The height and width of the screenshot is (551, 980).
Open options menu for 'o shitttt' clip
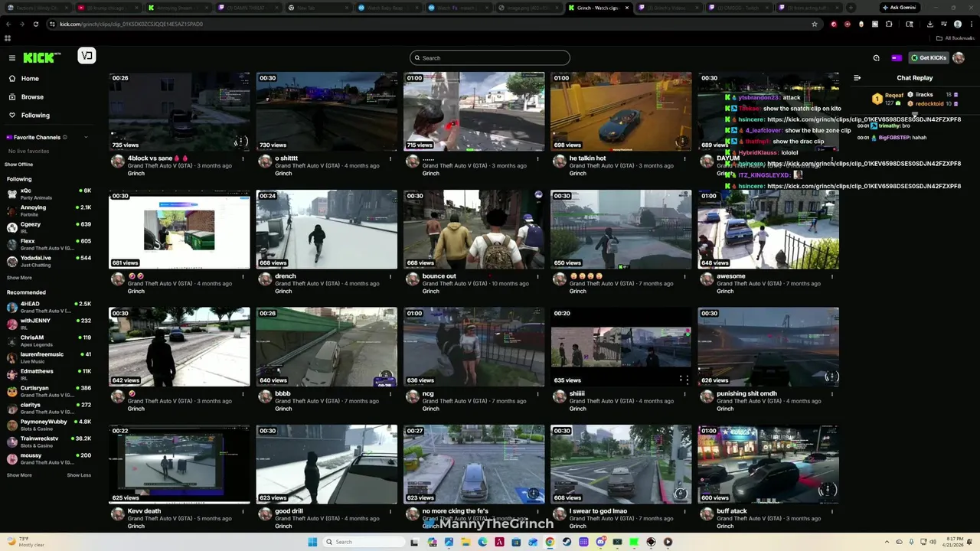pyautogui.click(x=390, y=159)
